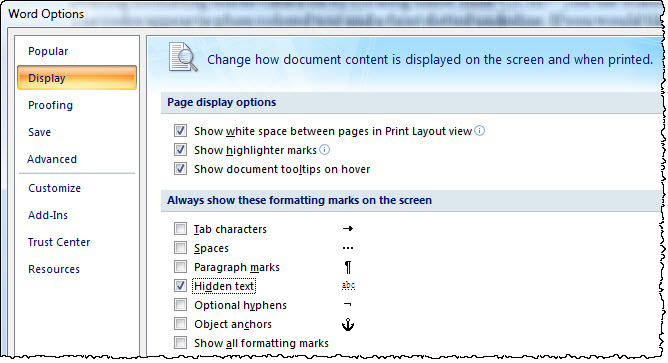Enable Show all formatting marks
The height and width of the screenshot is (363, 668).
(180, 343)
